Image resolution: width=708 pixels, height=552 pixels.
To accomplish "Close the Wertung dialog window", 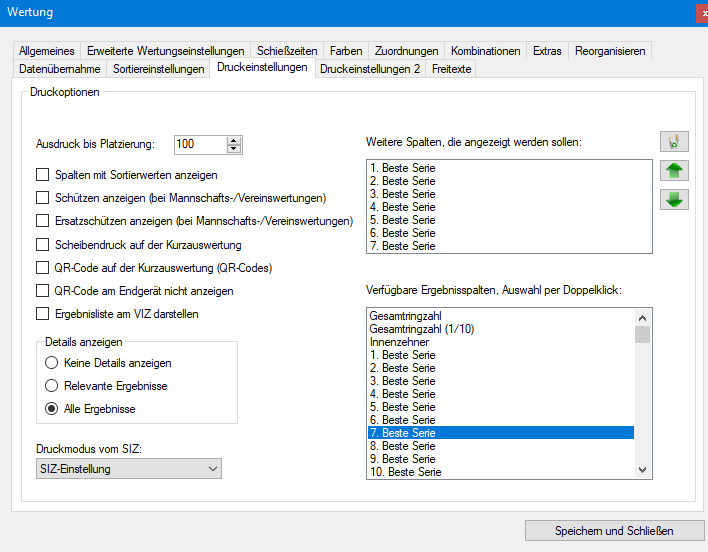I will click(x=701, y=13).
